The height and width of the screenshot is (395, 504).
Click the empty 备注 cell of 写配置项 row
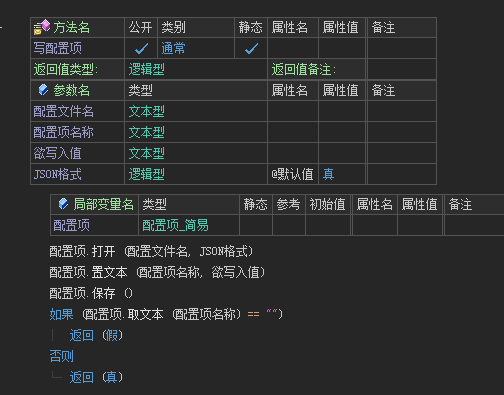[402, 48]
